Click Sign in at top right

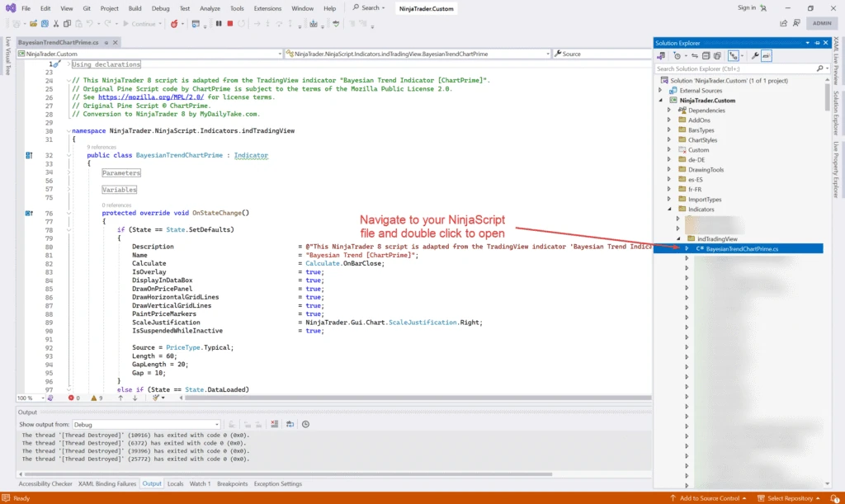(x=746, y=7)
